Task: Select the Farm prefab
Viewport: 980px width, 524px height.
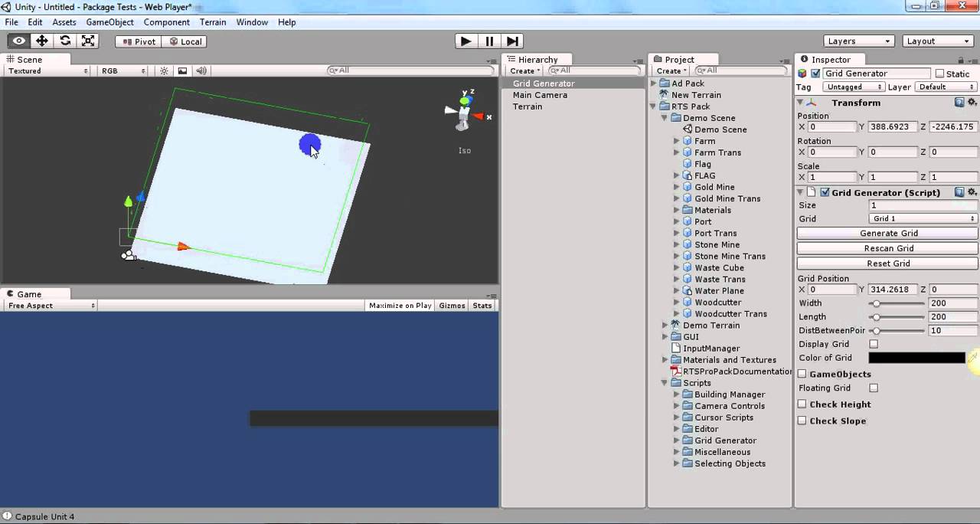Action: (x=698, y=141)
